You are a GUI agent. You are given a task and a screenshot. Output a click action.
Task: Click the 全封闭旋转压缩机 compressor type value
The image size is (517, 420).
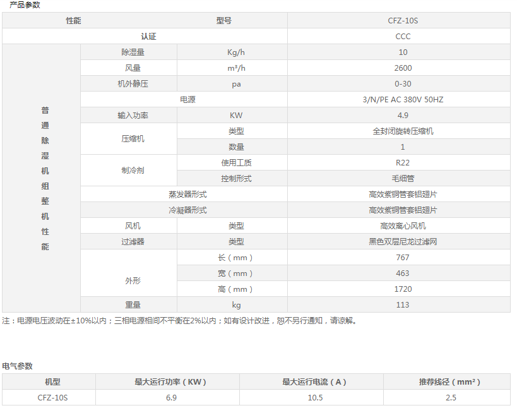[x=403, y=131]
